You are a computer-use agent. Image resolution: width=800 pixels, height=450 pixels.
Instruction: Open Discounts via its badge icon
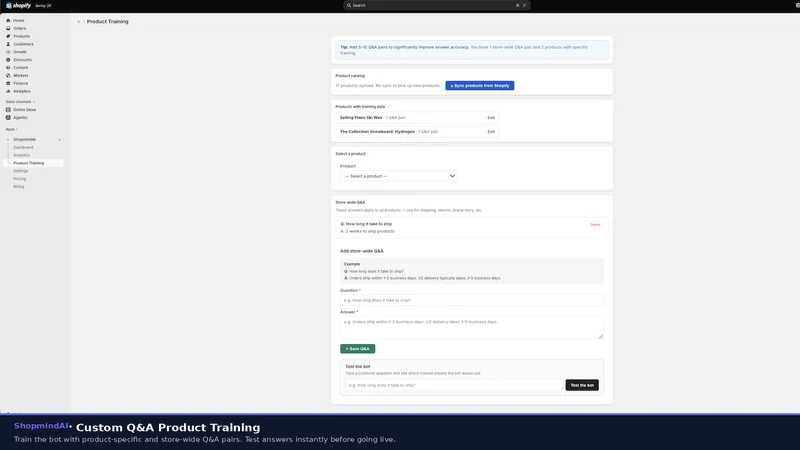[8, 60]
